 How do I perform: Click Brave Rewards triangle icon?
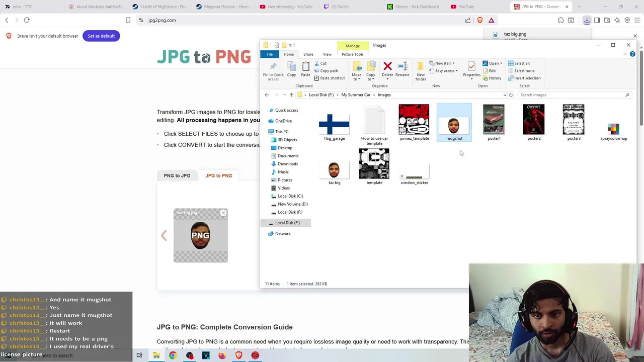tap(492, 20)
